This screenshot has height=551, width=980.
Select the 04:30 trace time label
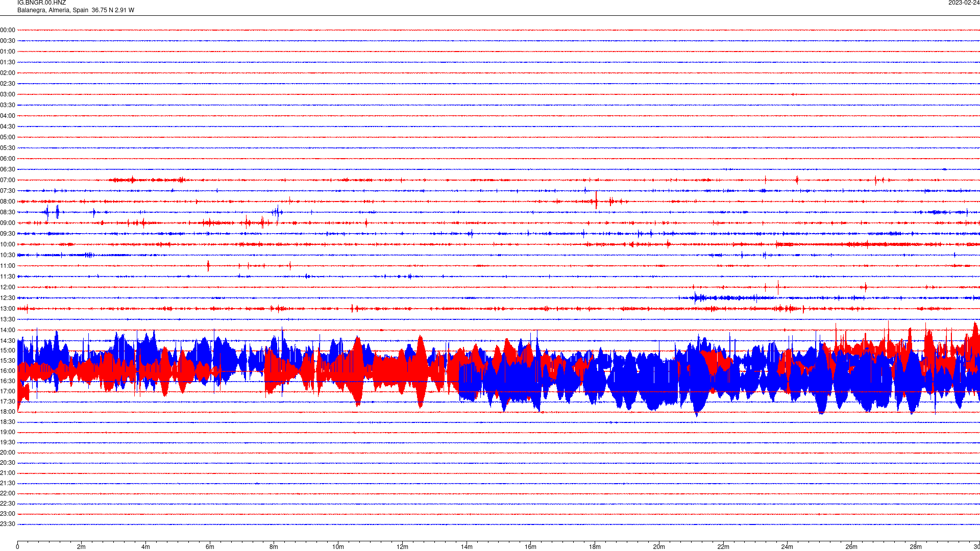point(8,127)
